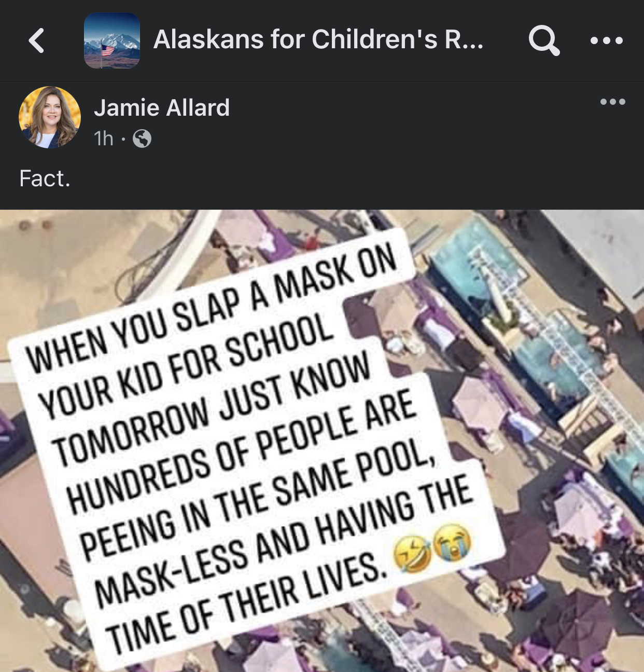Image resolution: width=644 pixels, height=672 pixels.
Task: Tap the "Fact." post caption
Action: (x=45, y=179)
